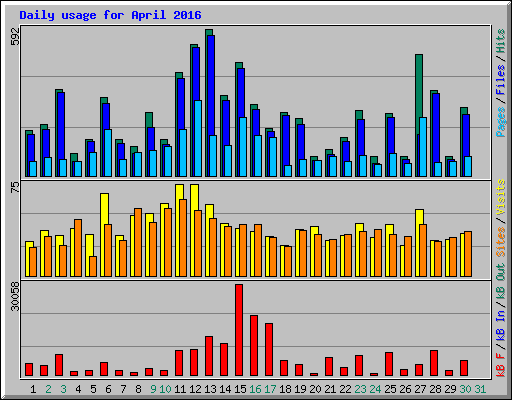This screenshot has width=512, height=400.
Task: Click the 'Hits' legend label
Action: (x=501, y=41)
